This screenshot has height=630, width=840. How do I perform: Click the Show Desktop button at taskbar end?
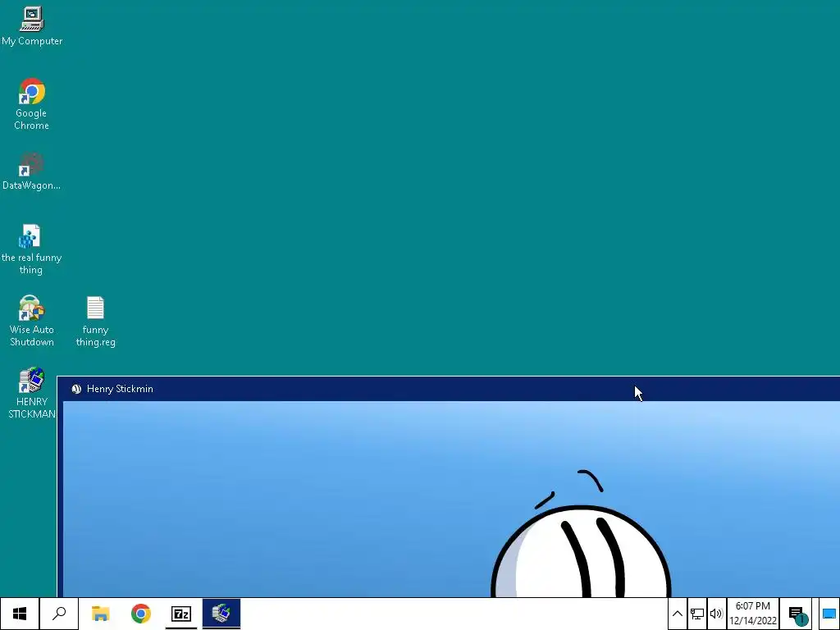pyautogui.click(x=829, y=614)
